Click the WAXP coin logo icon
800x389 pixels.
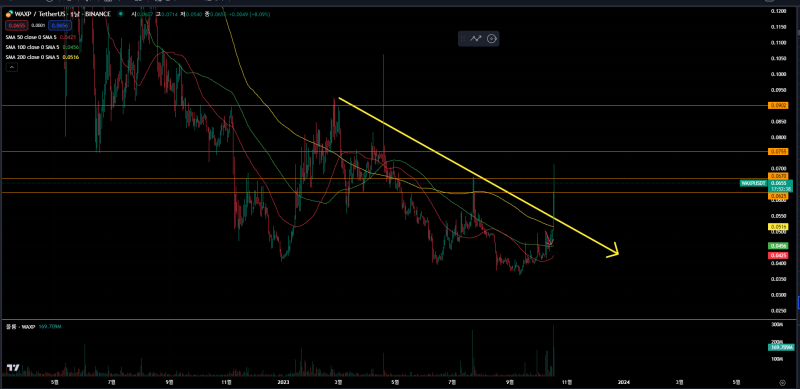click(x=9, y=14)
